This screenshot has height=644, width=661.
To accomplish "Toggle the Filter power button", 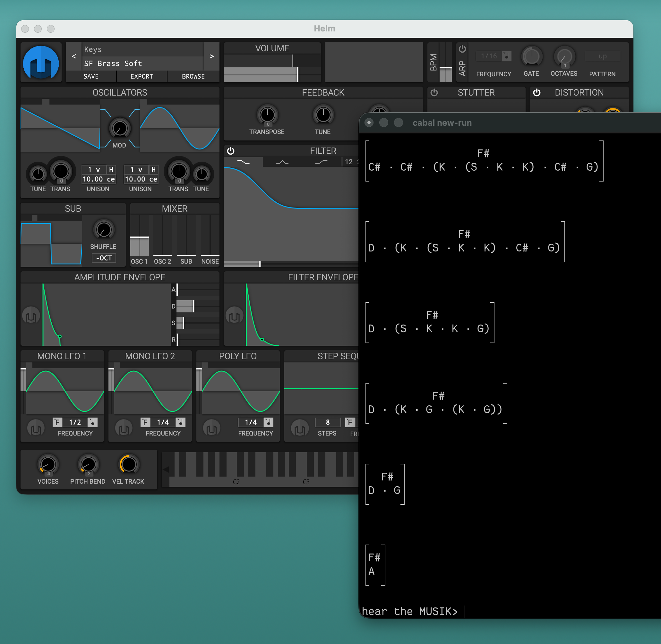I will (x=231, y=151).
